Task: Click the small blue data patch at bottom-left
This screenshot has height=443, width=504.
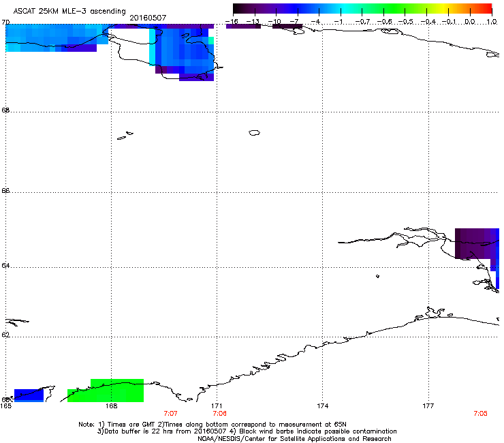Action: (29, 395)
